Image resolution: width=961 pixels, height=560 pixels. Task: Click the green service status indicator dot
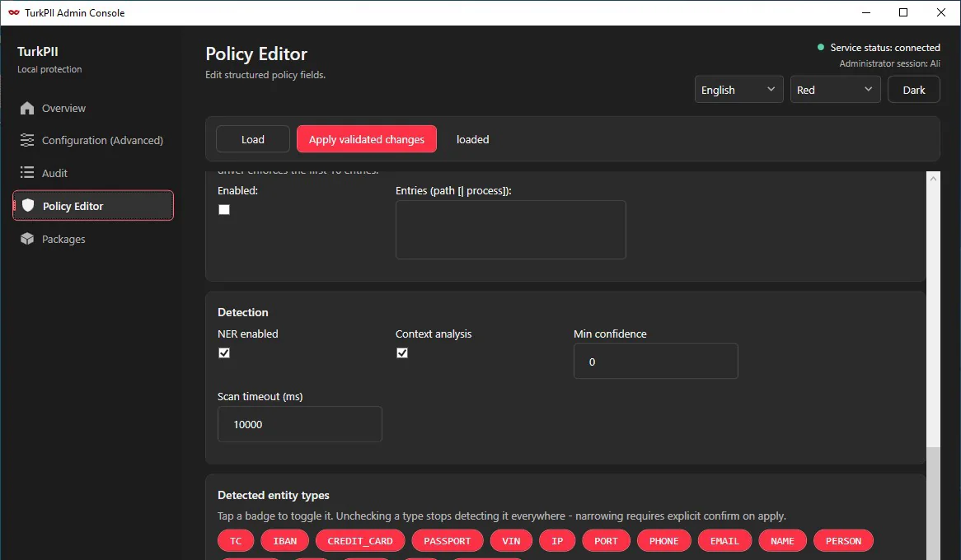click(821, 47)
